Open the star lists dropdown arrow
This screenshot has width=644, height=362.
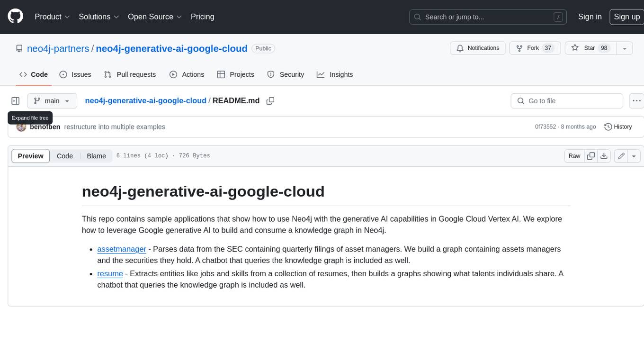coord(625,48)
